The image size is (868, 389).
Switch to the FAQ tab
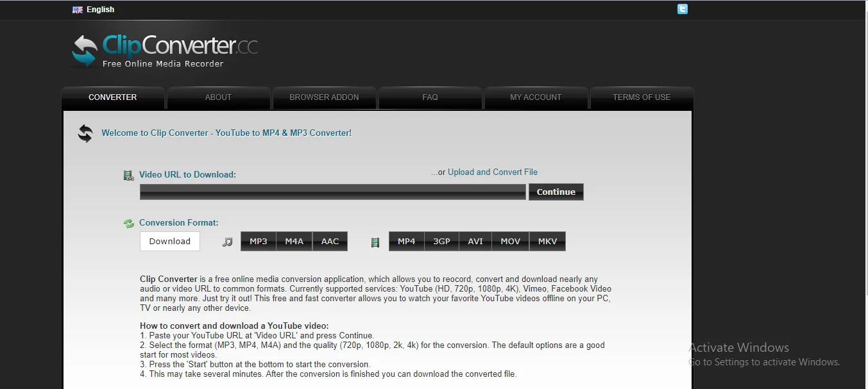pyautogui.click(x=430, y=97)
